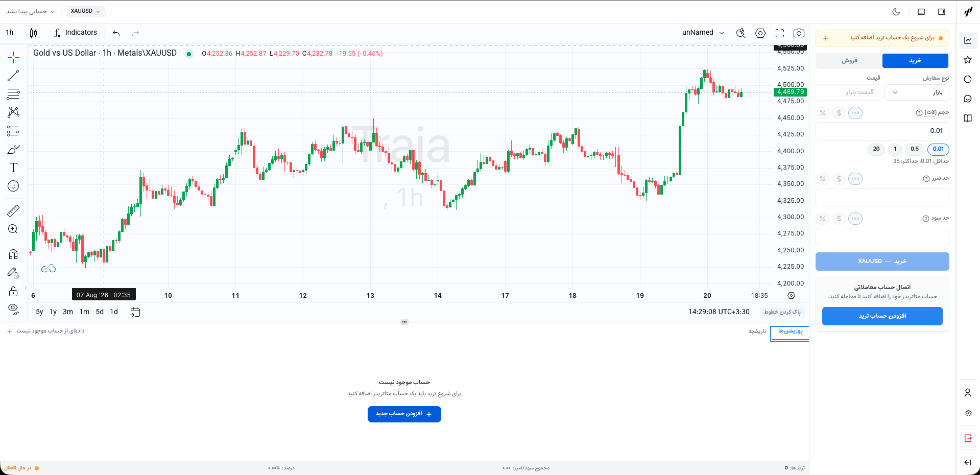Image resolution: width=980 pixels, height=475 pixels.
Task: Enter fullscreen chart mode
Action: [x=780, y=33]
